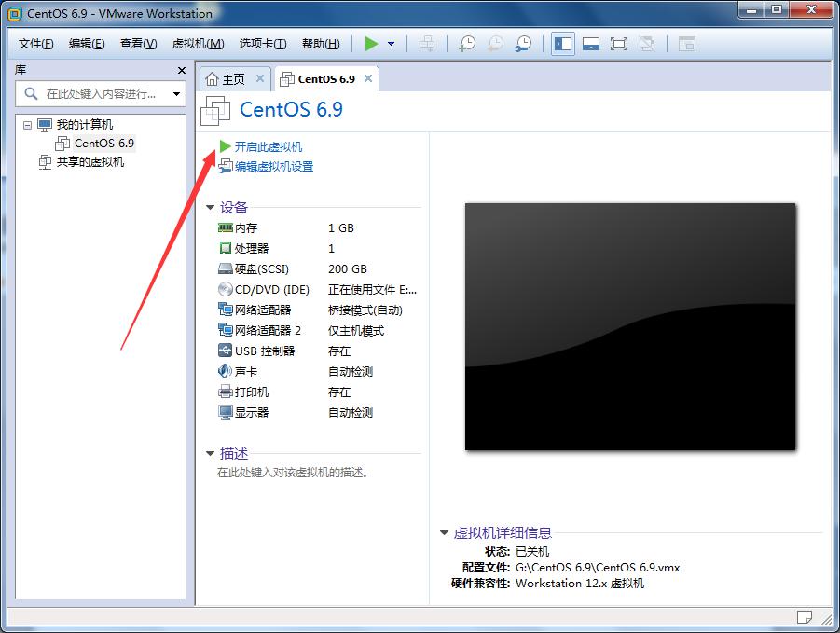Collapse the 设备 section
The image size is (840, 633).
(x=210, y=207)
